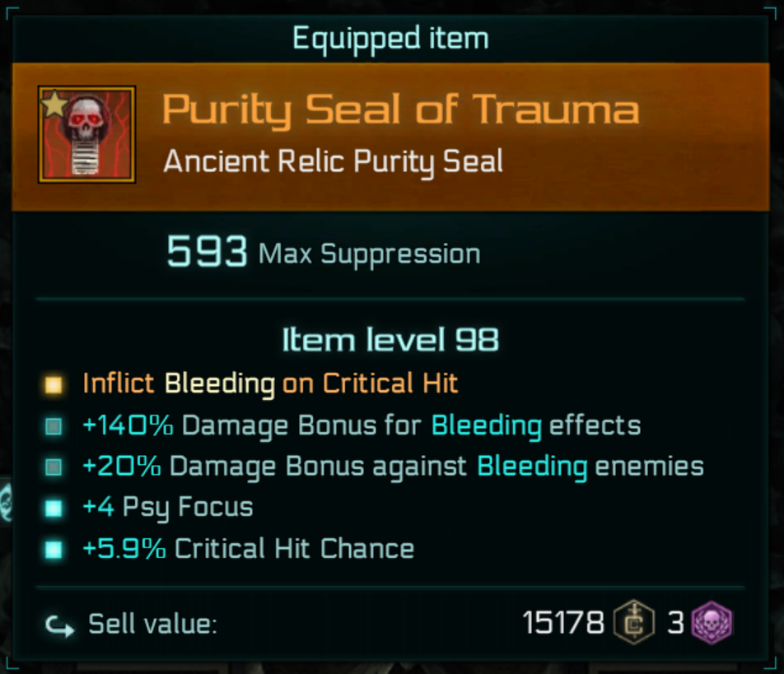Viewport: 784px width, 674px height.
Task: Click the purple skull currency icon
Action: (x=711, y=622)
